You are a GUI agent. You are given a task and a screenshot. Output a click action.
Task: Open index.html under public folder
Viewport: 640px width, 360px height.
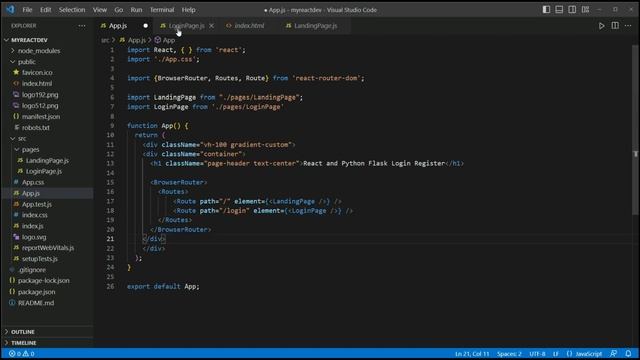37,84
